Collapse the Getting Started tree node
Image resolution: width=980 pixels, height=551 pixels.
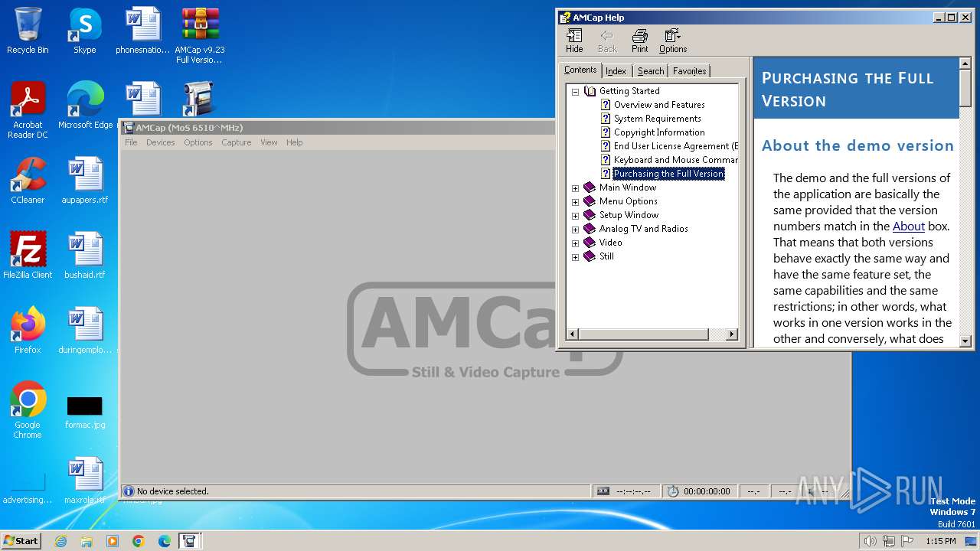pyautogui.click(x=575, y=91)
